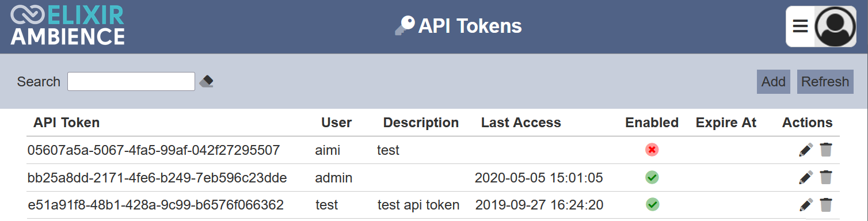This screenshot has width=868, height=221.
Task: Refresh the API tokens list
Action: tap(825, 82)
